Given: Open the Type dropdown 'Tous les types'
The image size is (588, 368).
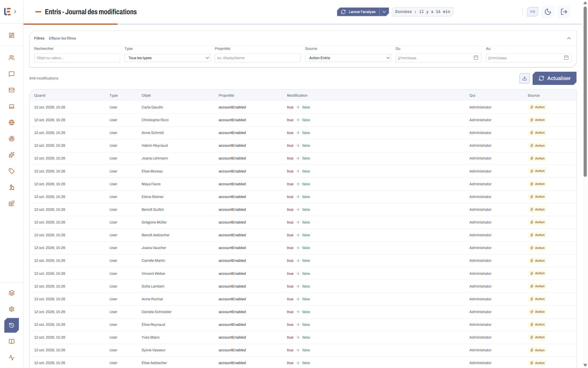Looking at the screenshot, I should tap(167, 58).
